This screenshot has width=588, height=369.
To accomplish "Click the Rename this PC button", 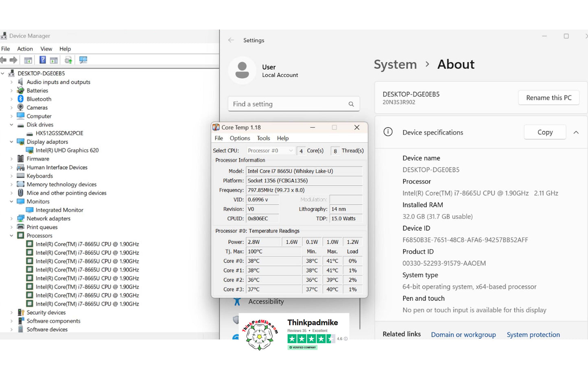I will (x=549, y=98).
